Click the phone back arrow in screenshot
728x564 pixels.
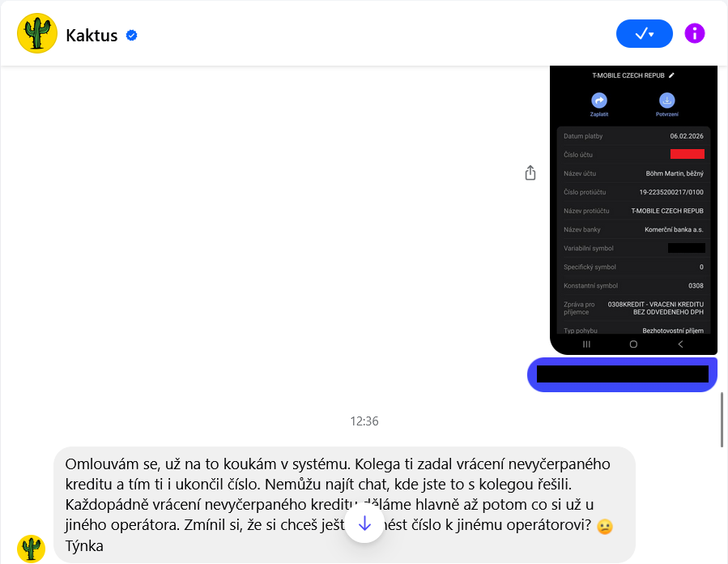pyautogui.click(x=680, y=344)
